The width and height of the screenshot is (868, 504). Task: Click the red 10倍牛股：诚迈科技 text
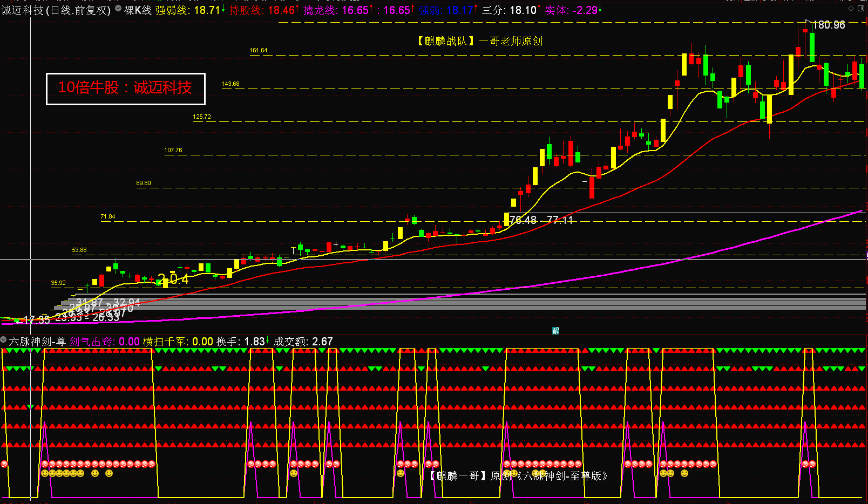tap(125, 87)
